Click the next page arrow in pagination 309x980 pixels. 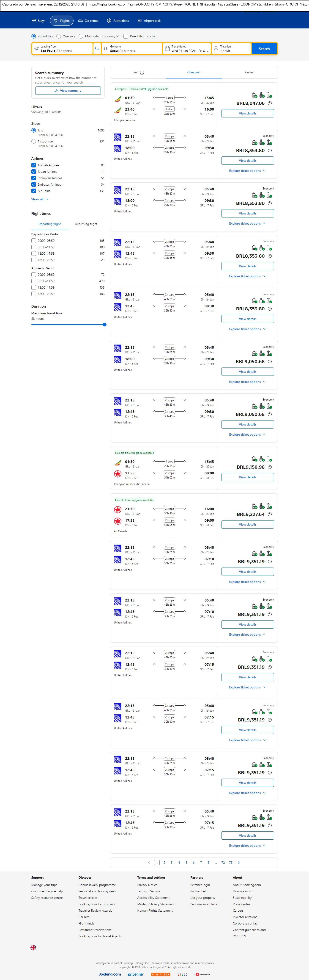(x=239, y=863)
